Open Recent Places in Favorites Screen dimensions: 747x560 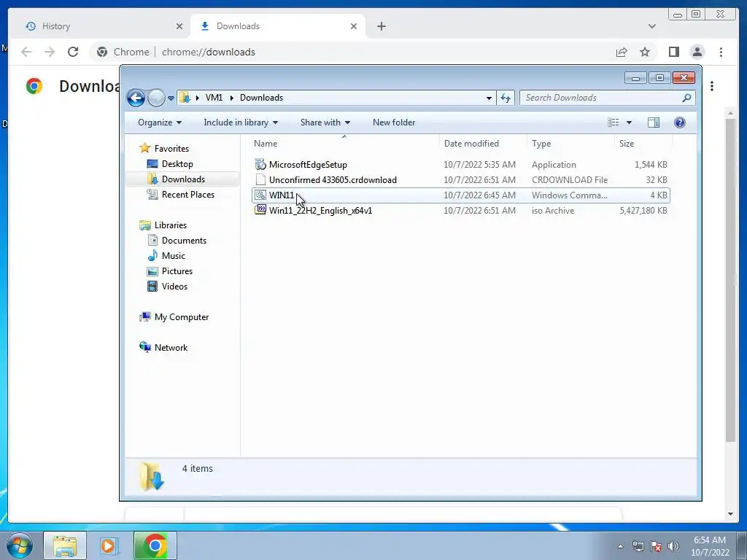click(x=187, y=194)
